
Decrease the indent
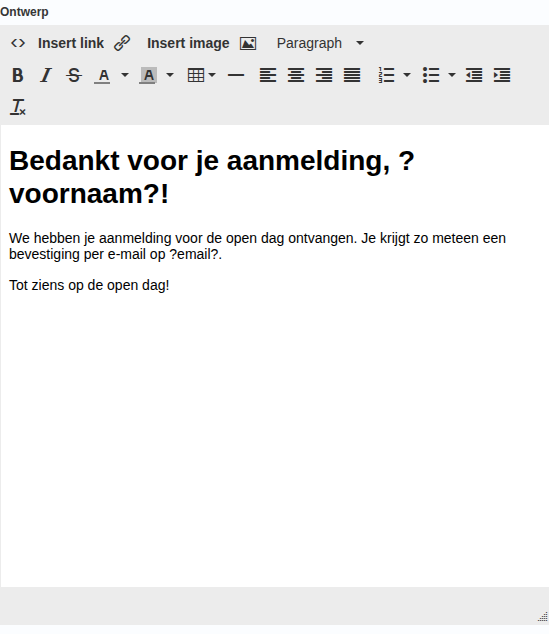(x=474, y=75)
